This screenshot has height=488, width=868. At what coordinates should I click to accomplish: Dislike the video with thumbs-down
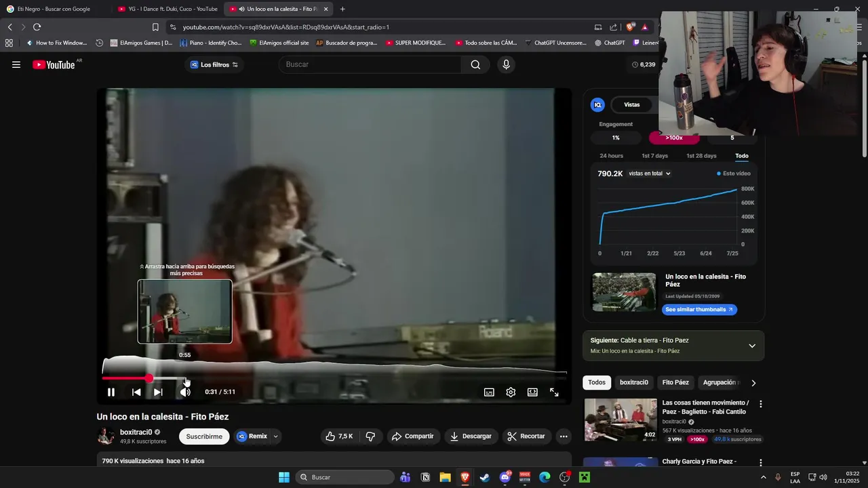pyautogui.click(x=370, y=436)
